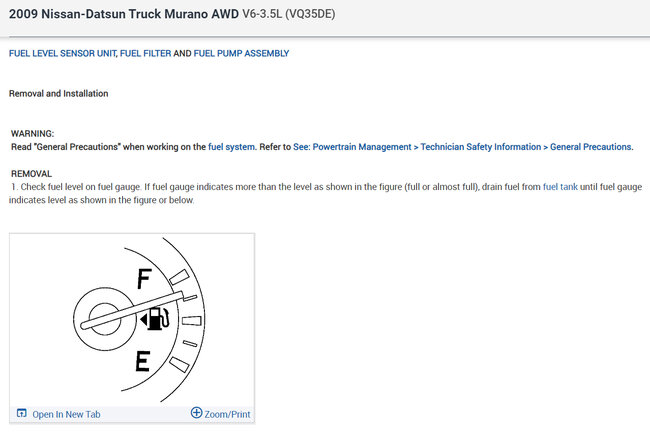Go to Technician Safety Information link
Viewport: 650px width, 440px height.
point(480,147)
